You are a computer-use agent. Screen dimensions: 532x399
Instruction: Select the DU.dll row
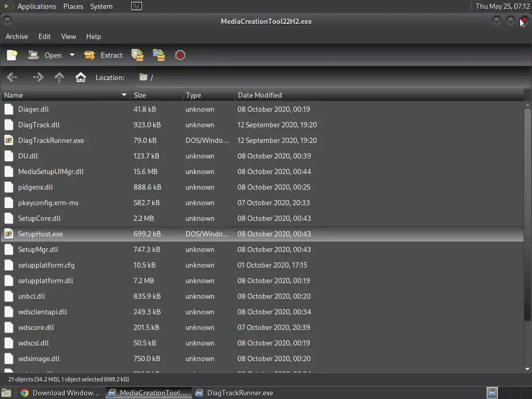(x=262, y=156)
